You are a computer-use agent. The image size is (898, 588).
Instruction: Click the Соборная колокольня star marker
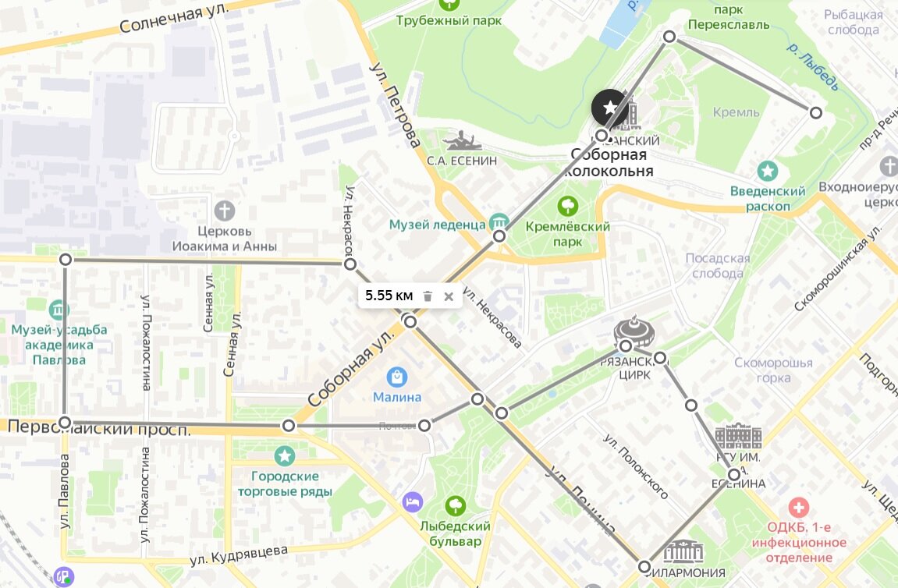(x=610, y=108)
